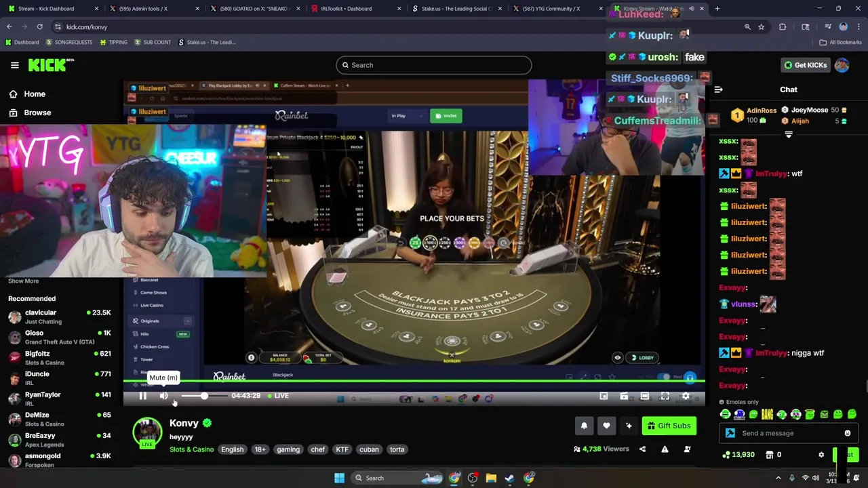The width and height of the screenshot is (868, 488).
Task: Open the clip creation icon
Action: pyautogui.click(x=624, y=396)
